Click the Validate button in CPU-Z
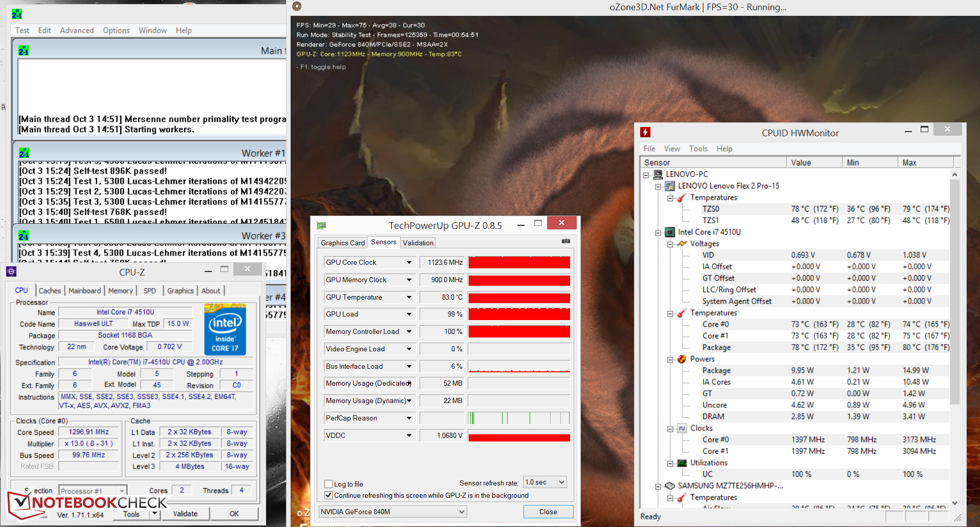Viewport: 980px width, 527px height. (x=185, y=514)
